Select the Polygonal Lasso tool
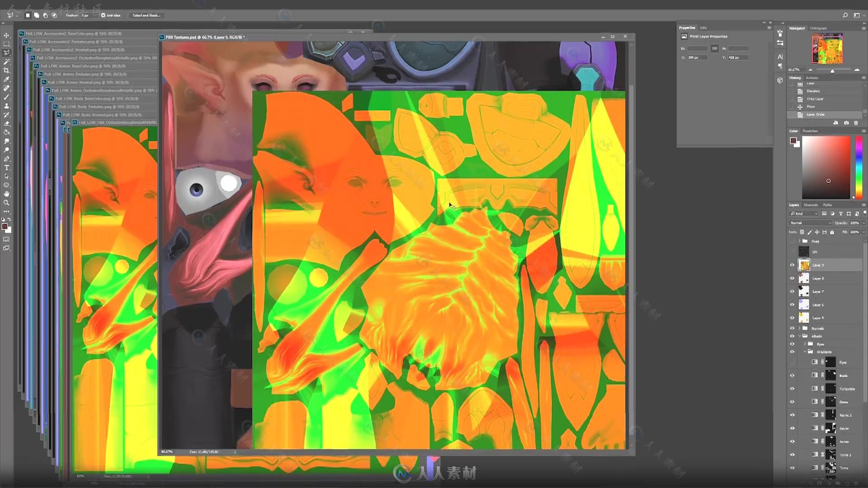 [6, 53]
